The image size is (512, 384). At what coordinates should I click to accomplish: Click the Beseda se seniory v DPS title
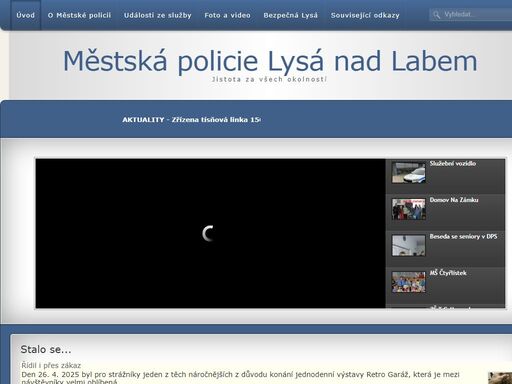click(463, 236)
